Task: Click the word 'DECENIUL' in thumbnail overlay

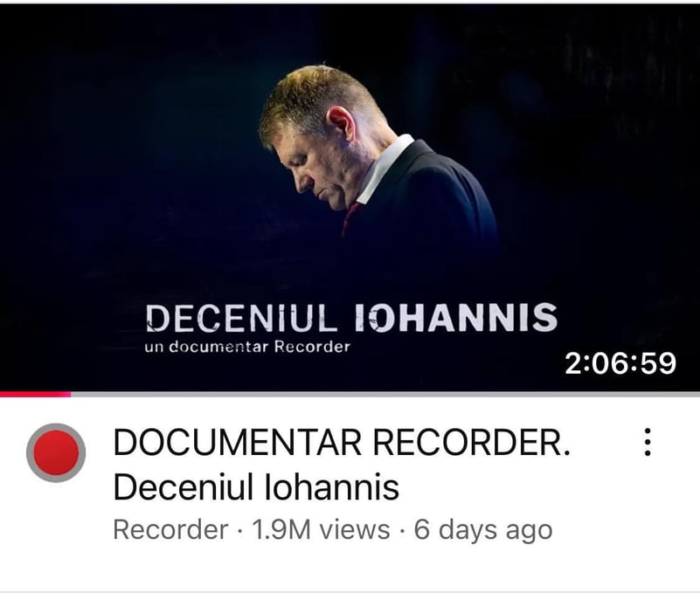Action: tap(241, 319)
